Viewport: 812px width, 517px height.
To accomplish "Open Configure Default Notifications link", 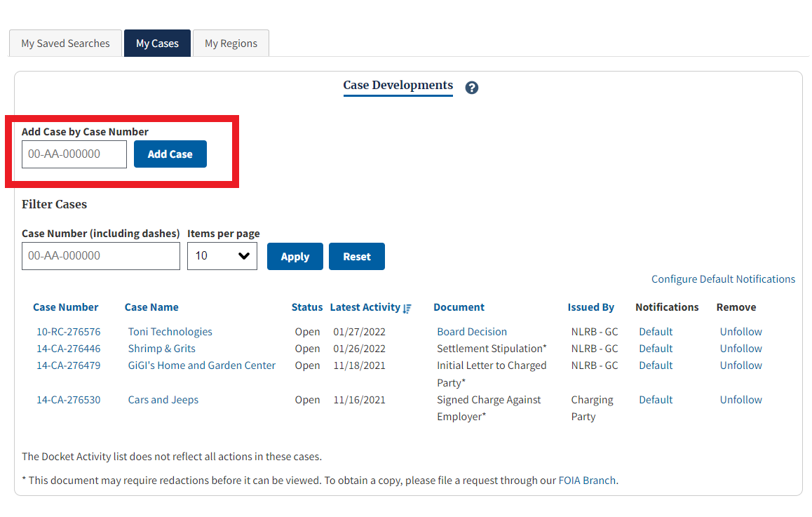I will tap(723, 279).
